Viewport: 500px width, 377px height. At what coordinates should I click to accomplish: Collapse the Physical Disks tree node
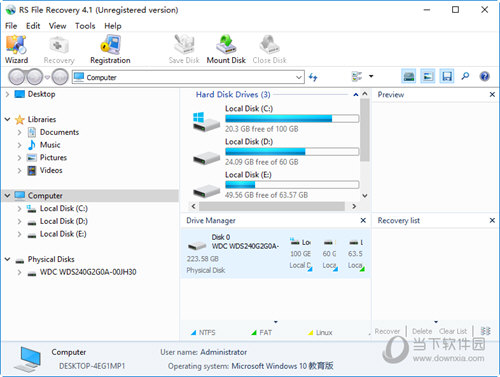(x=7, y=259)
